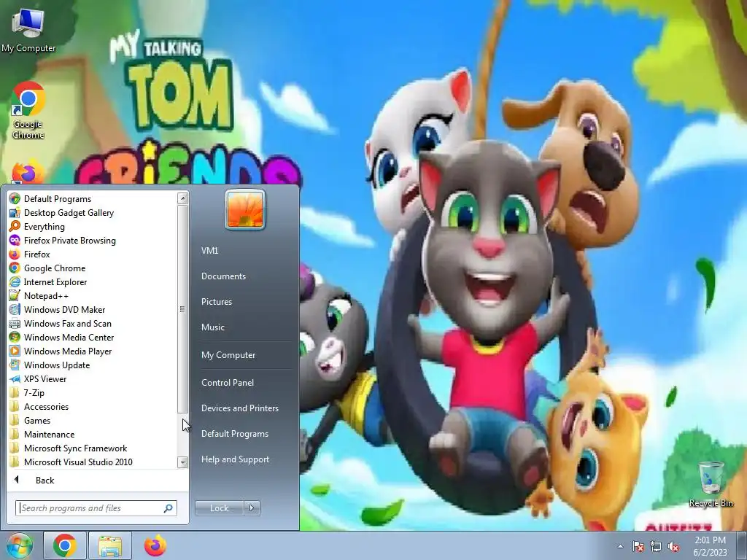Launch Windows Media Center icon
747x560 pixels.
[x=15, y=337]
